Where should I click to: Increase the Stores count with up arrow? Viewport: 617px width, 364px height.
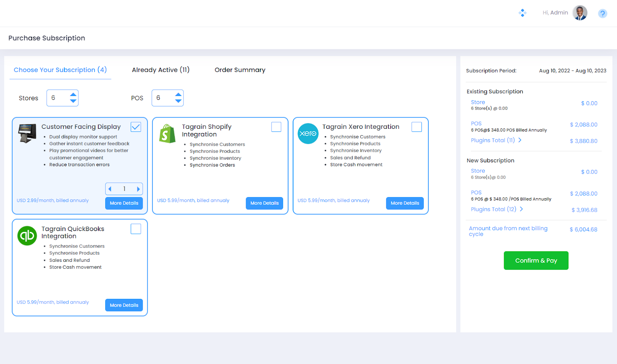pos(73,94)
